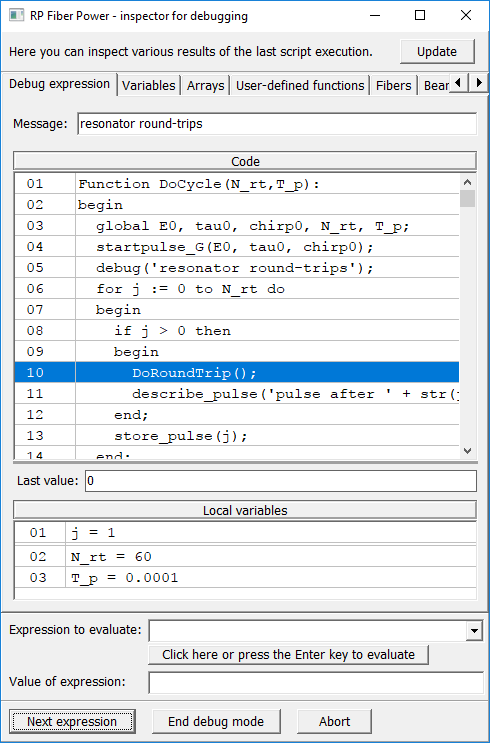This screenshot has height=743, width=490.
Task: Click End debug mode
Action: point(216,721)
